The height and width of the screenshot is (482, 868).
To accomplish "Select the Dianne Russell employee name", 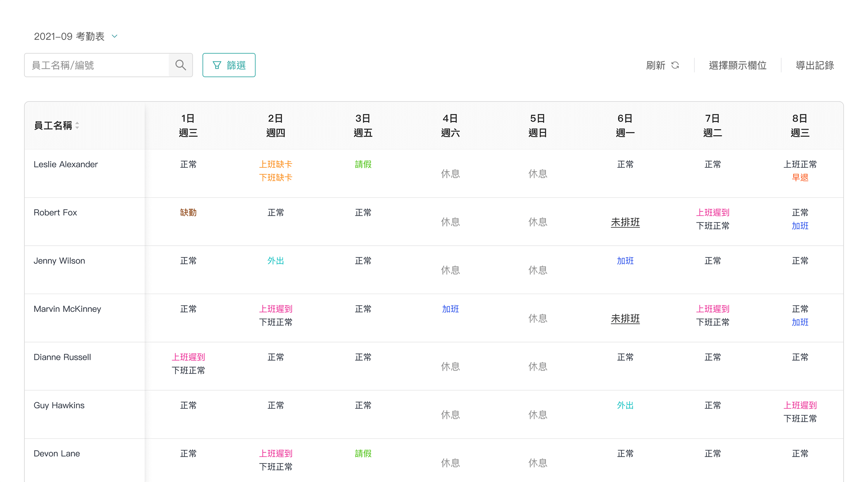I will (x=62, y=357).
